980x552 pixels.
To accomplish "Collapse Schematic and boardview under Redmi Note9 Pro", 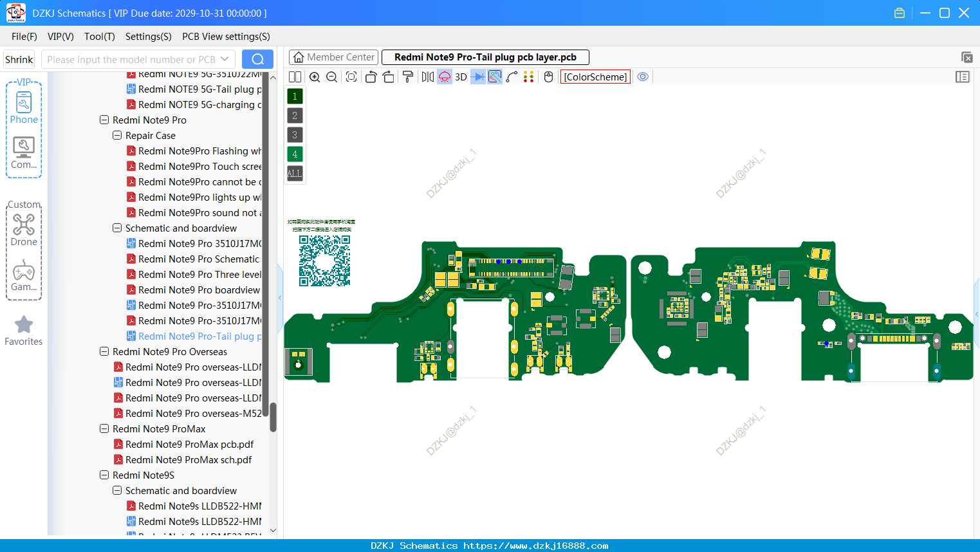I will pos(117,228).
